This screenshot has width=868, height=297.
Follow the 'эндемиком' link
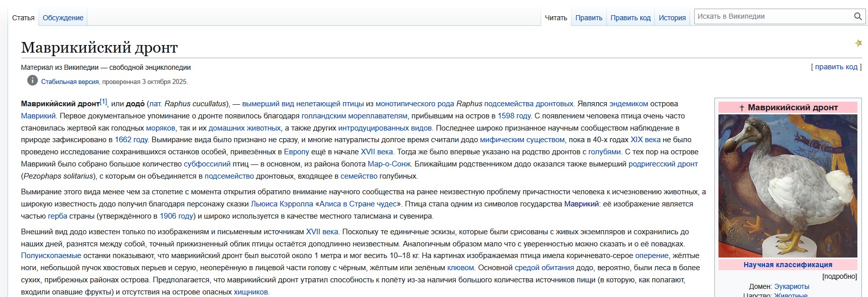629,104
